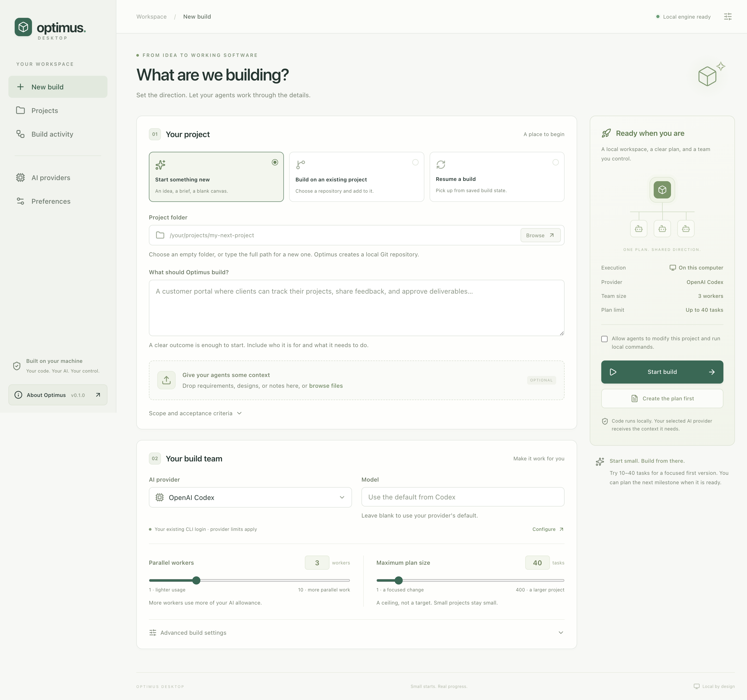Open the New build sidebar item

point(58,87)
